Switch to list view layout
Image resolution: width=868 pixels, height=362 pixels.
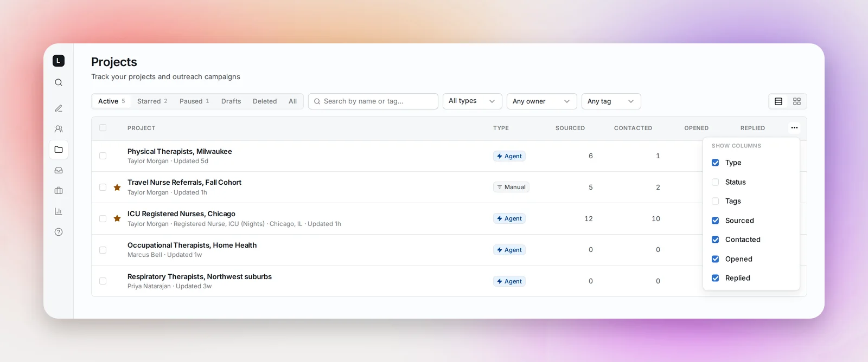778,101
